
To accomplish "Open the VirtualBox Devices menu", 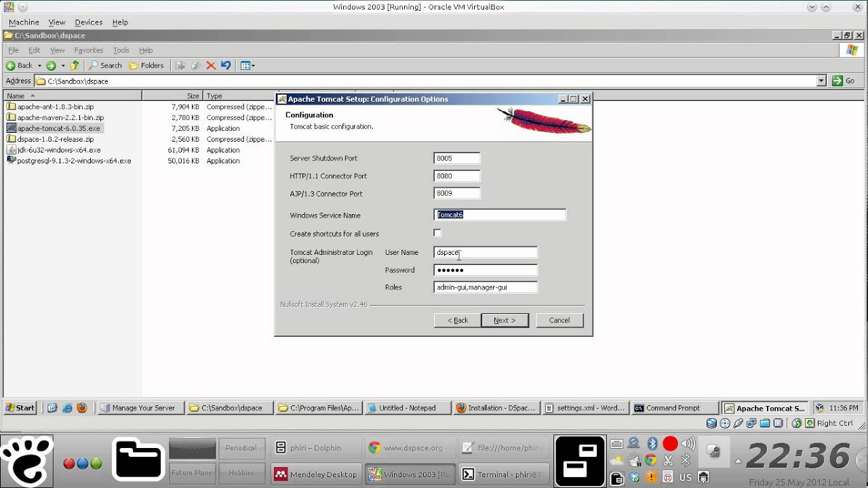I will (x=88, y=22).
